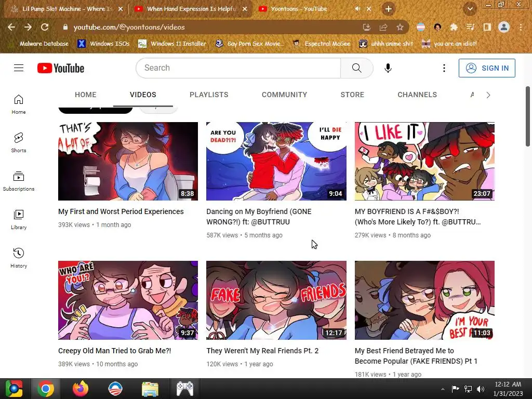Open the Windows 11 Installer bookmark
Image resolution: width=532 pixels, height=399 pixels.
click(172, 44)
